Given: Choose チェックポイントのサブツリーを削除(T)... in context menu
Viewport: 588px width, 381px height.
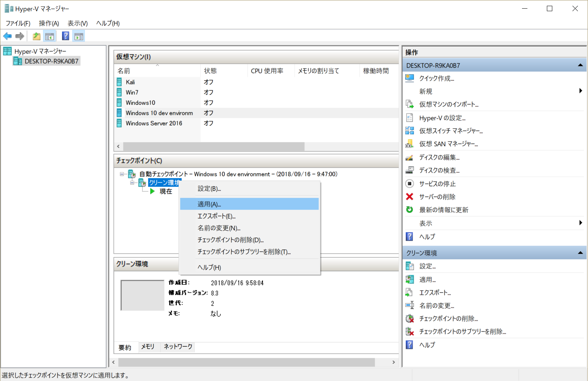Looking at the screenshot, I should click(249, 252).
